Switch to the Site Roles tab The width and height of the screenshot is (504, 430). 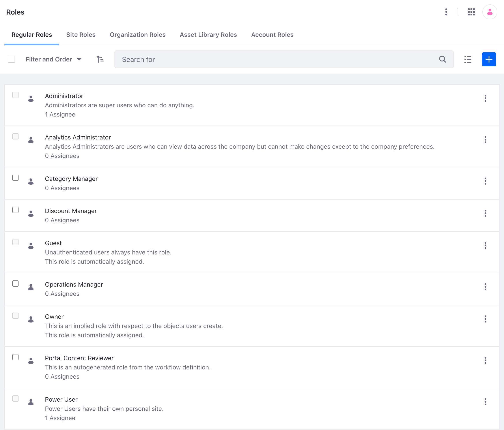click(81, 35)
